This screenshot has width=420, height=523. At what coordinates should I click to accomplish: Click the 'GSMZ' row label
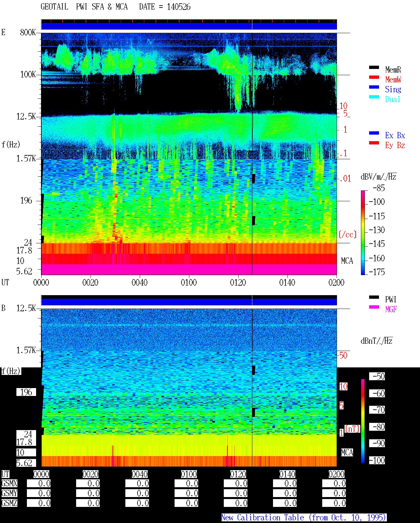pos(9,503)
